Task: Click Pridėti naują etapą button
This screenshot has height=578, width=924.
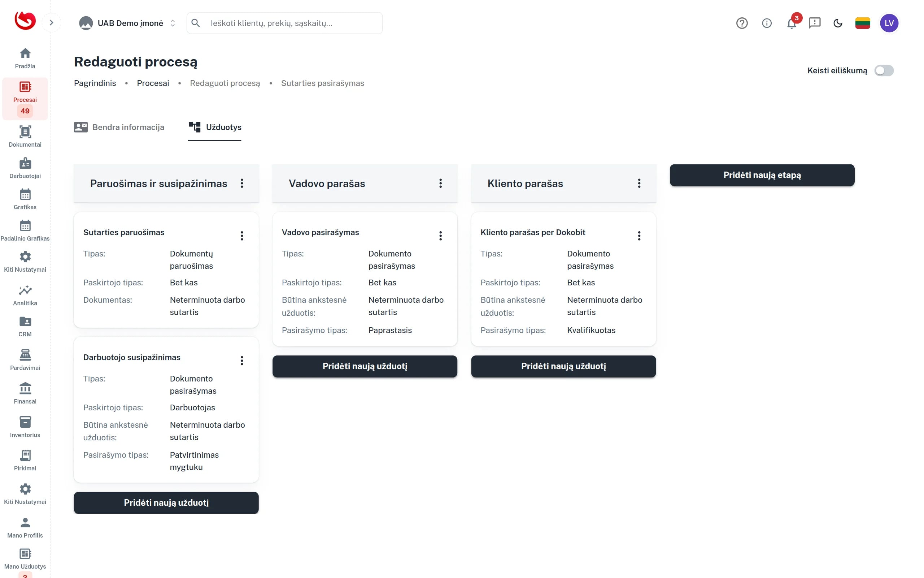Action: click(762, 175)
